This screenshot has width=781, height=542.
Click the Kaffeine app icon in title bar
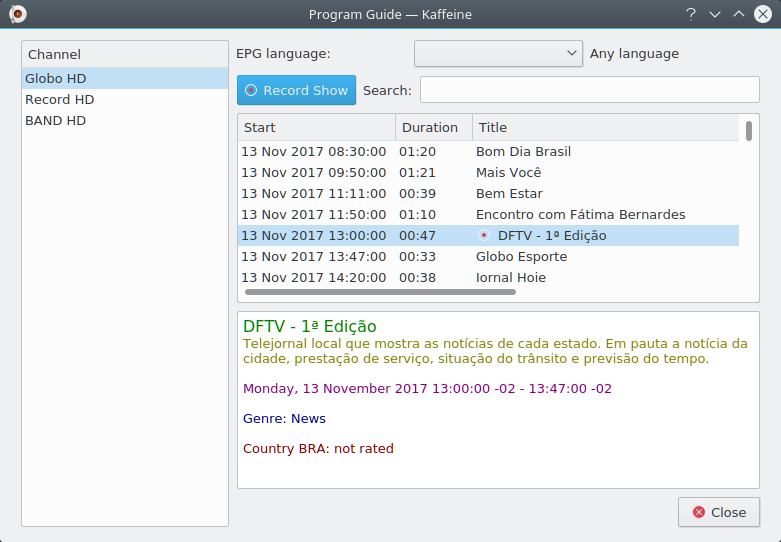pyautogui.click(x=18, y=14)
